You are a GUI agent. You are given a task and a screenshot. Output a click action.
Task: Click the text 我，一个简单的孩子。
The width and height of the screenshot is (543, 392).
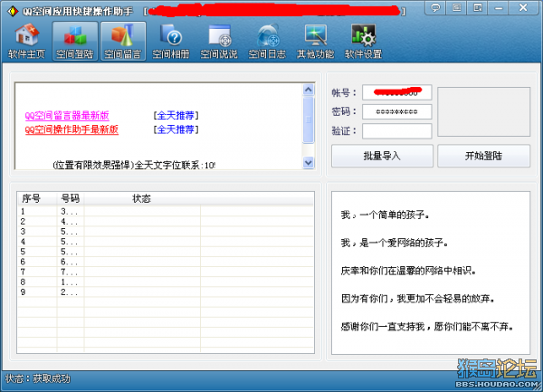coord(386,215)
